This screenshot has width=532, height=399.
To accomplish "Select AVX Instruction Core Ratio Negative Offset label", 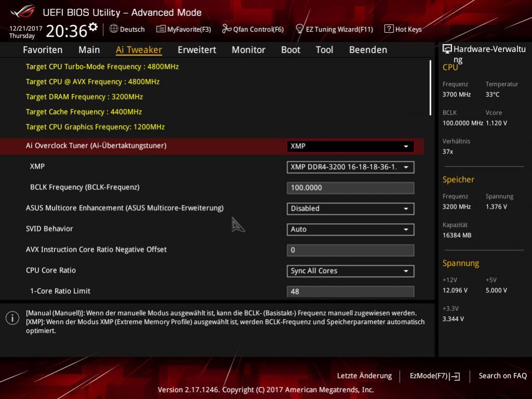I will coord(96,250).
